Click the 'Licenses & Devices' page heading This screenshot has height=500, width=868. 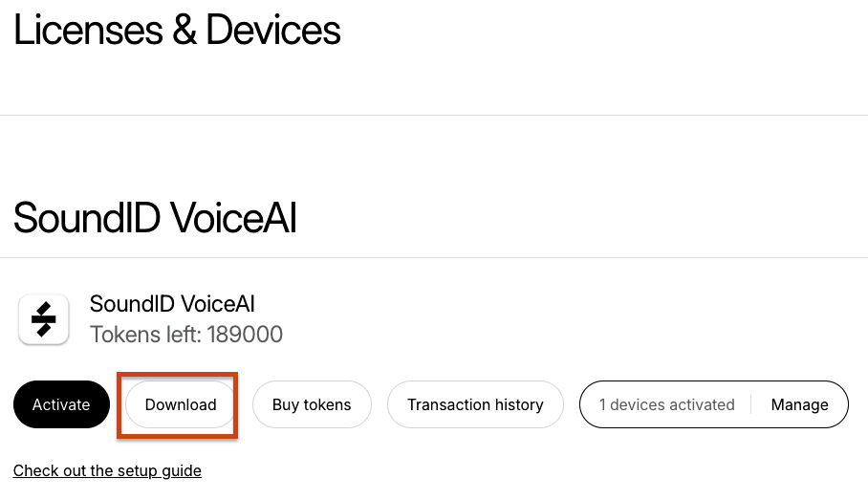point(177,30)
